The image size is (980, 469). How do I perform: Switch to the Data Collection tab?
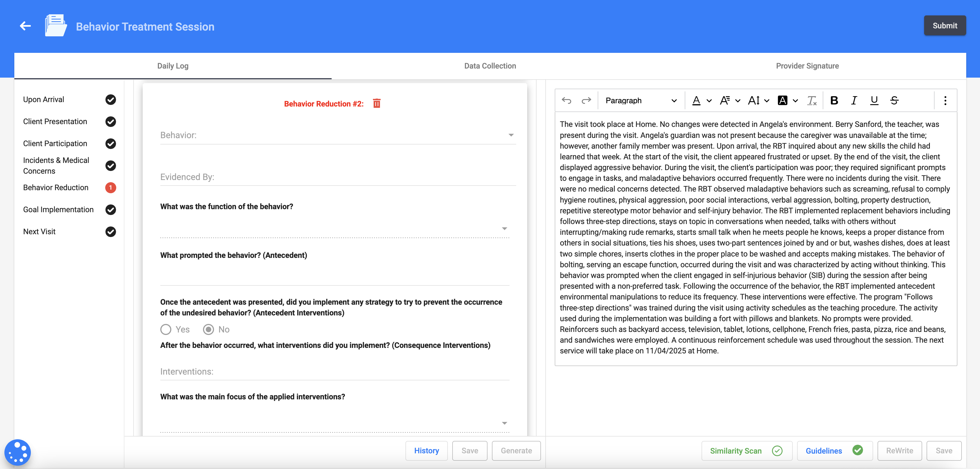click(x=490, y=66)
